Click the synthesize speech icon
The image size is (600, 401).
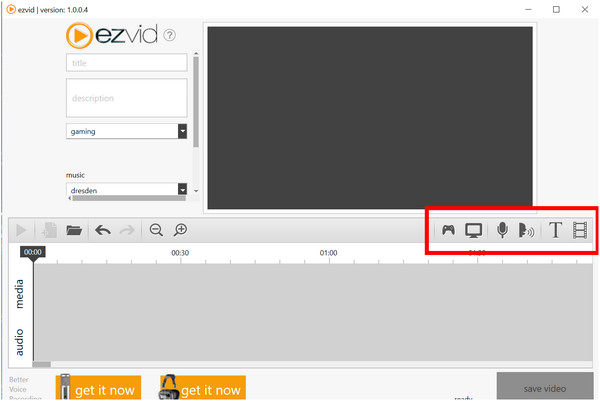526,230
